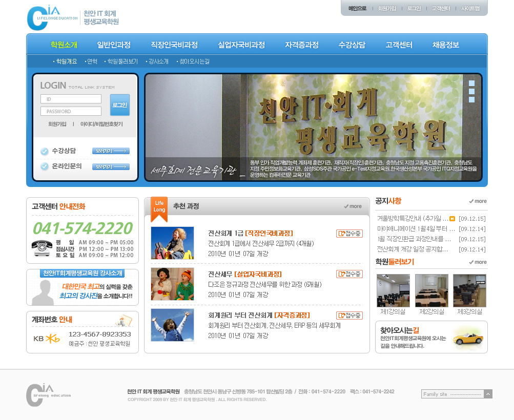Click 회원가입 link under the login form
Image resolution: width=514 pixels, height=420 pixels.
[57, 124]
